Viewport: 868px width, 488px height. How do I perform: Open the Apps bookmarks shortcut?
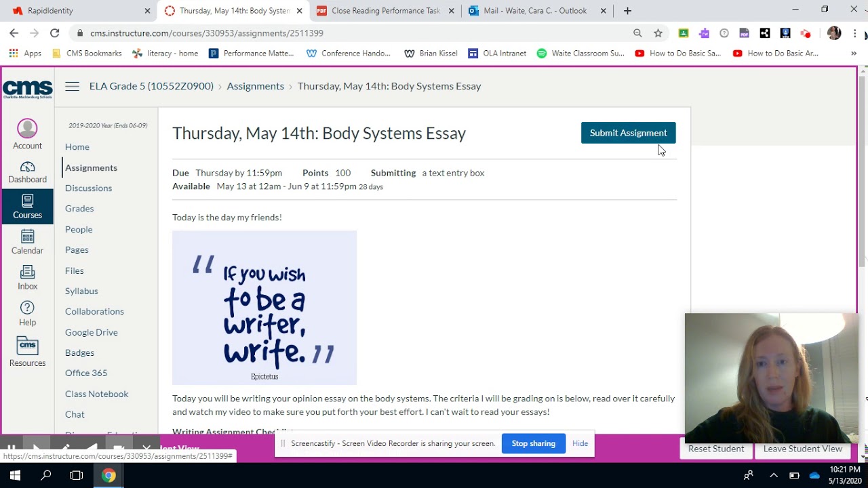(x=25, y=53)
